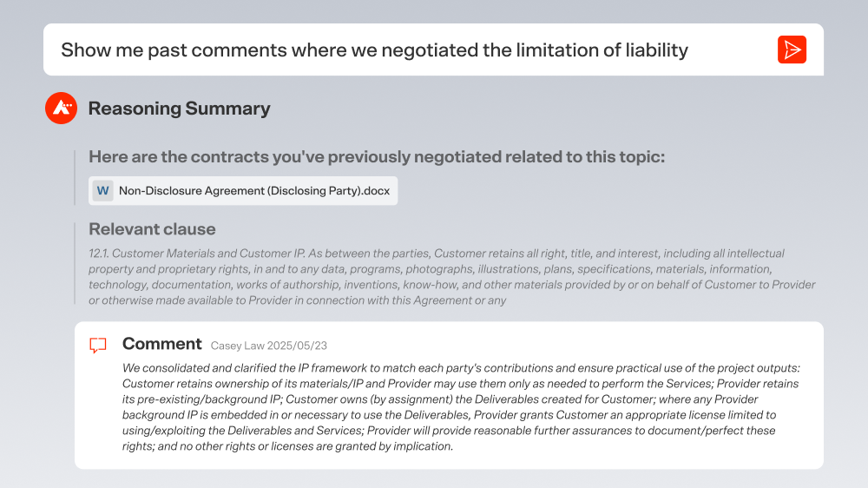The image size is (868, 488).
Task: Click the red send arrow button
Action: [792, 49]
